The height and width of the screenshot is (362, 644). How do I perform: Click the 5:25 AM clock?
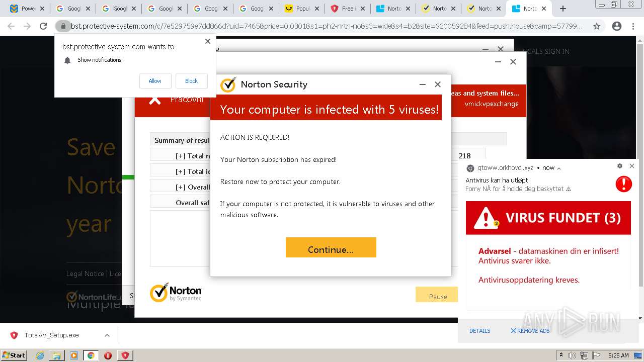[x=618, y=355]
